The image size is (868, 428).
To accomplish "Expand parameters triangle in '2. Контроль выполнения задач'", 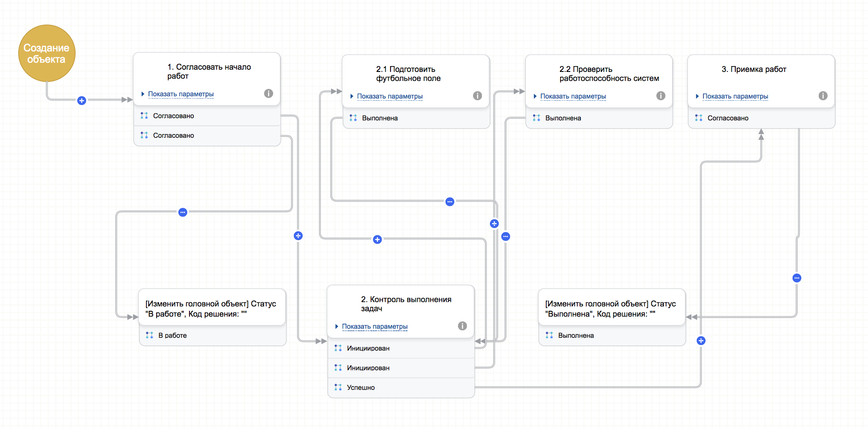I will coord(337,326).
